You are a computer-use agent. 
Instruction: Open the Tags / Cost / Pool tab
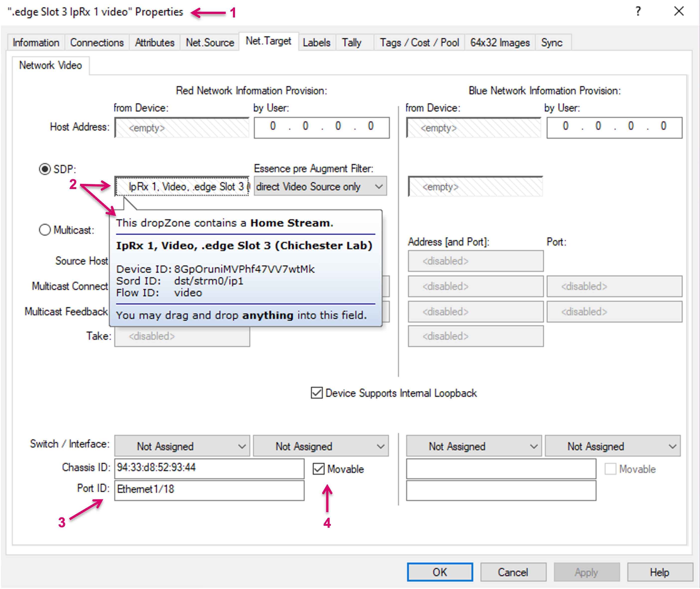pos(419,43)
